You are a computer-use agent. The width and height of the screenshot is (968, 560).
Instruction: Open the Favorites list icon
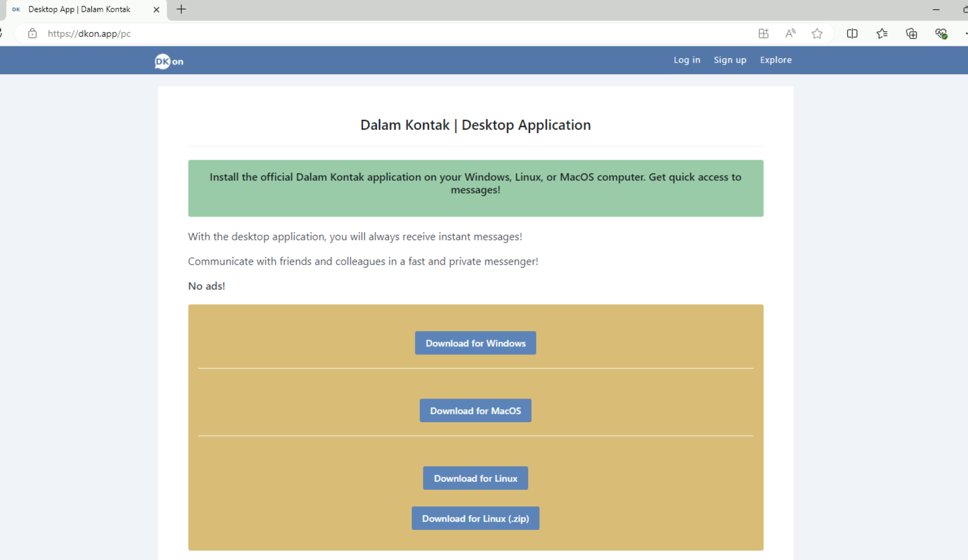coord(882,33)
